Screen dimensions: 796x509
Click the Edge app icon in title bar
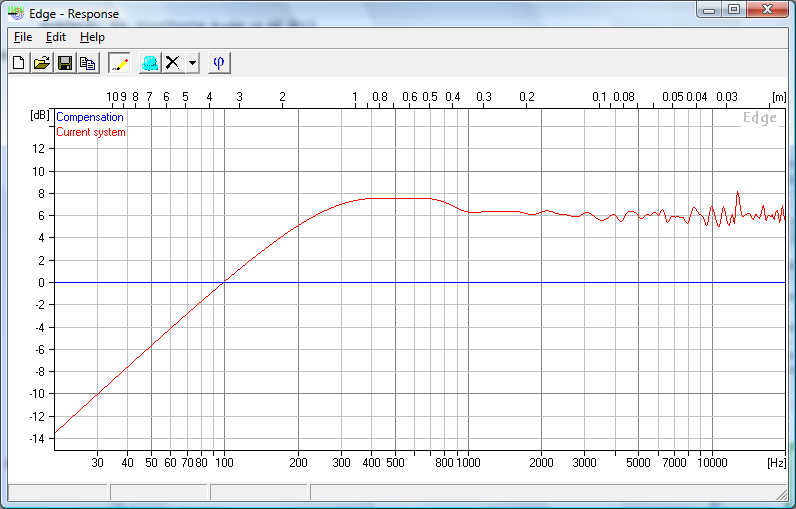16,13
